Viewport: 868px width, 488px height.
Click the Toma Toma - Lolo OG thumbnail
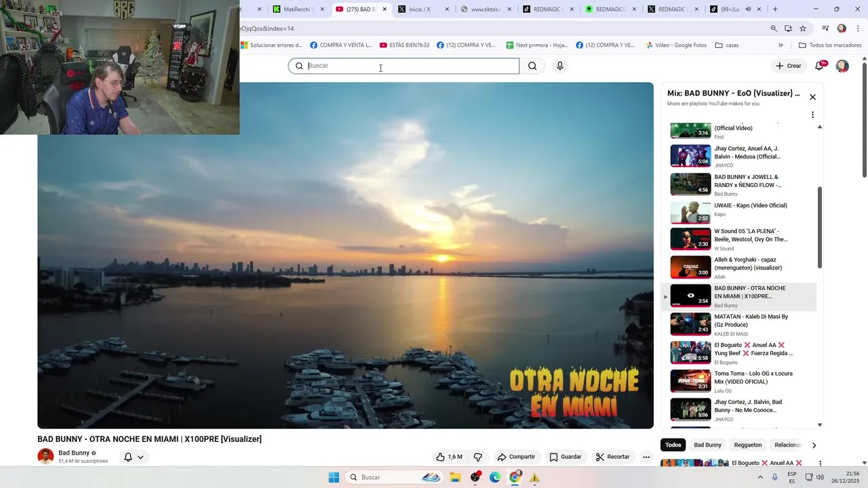pos(690,381)
